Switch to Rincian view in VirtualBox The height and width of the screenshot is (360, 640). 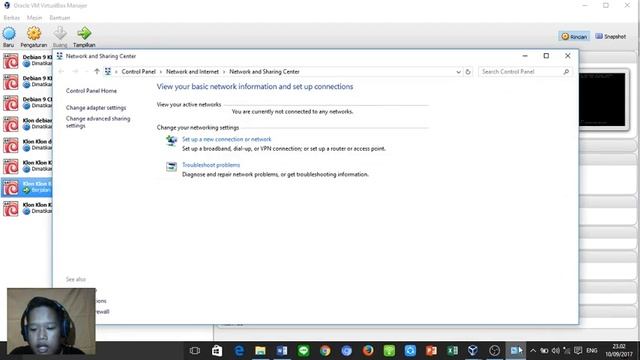click(574, 36)
